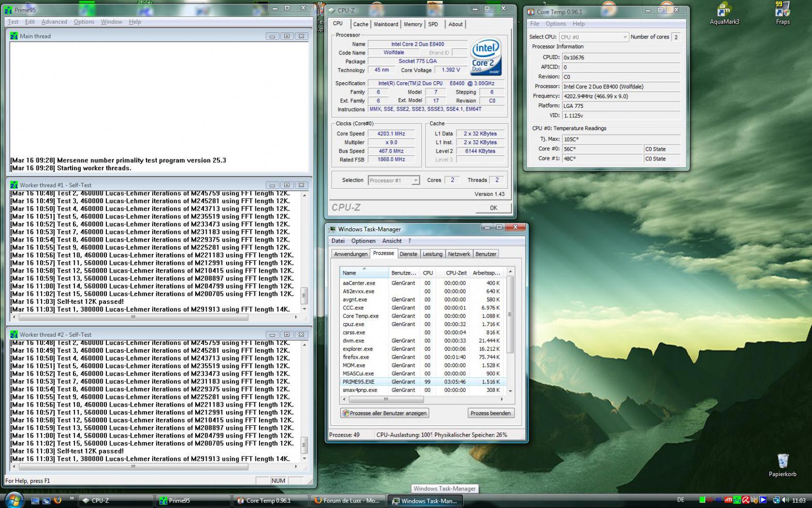Screen dimensions: 812x508
Task: Click the Main thread window icon
Action: point(14,36)
